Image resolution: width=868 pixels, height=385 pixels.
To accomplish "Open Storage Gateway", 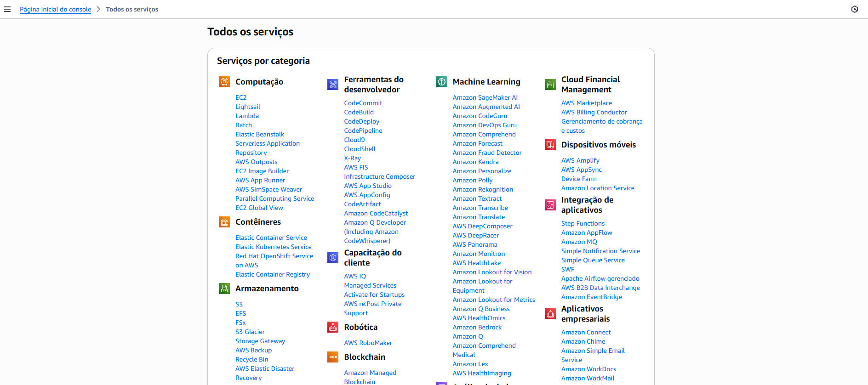I will click(x=260, y=341).
